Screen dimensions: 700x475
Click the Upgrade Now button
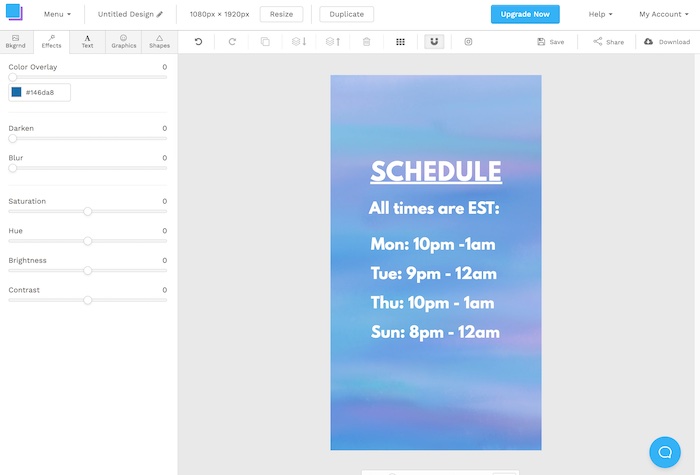coord(525,14)
